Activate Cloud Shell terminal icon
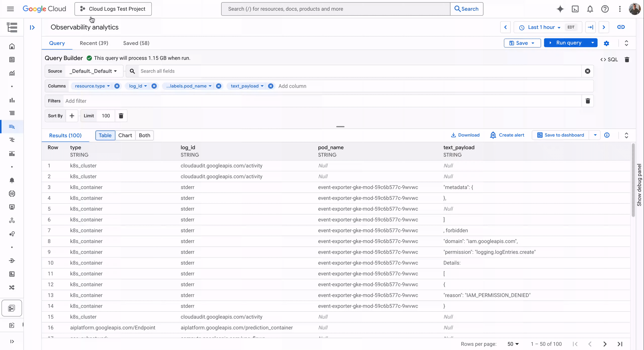Viewport: 644px width, 350px height. coord(575,9)
